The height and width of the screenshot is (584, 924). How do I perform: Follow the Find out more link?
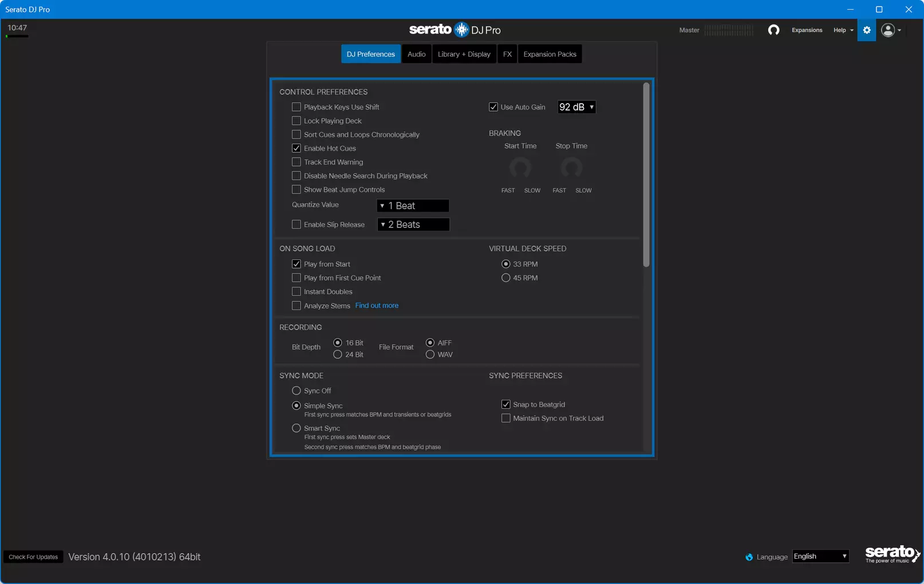(377, 306)
